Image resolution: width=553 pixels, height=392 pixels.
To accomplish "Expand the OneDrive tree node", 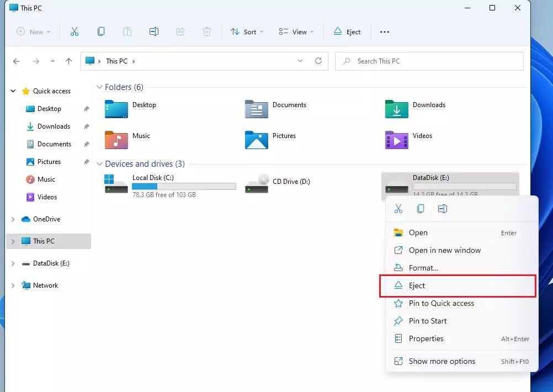I will click(x=13, y=219).
